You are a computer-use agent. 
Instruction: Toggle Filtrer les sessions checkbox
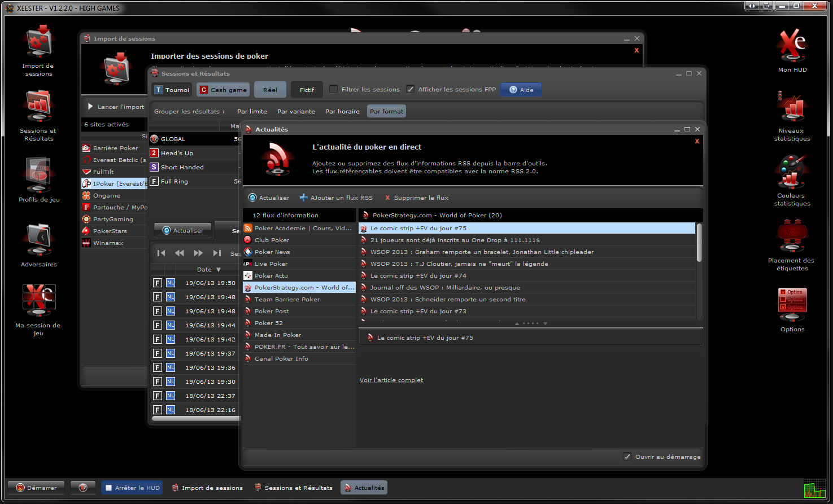tap(333, 89)
